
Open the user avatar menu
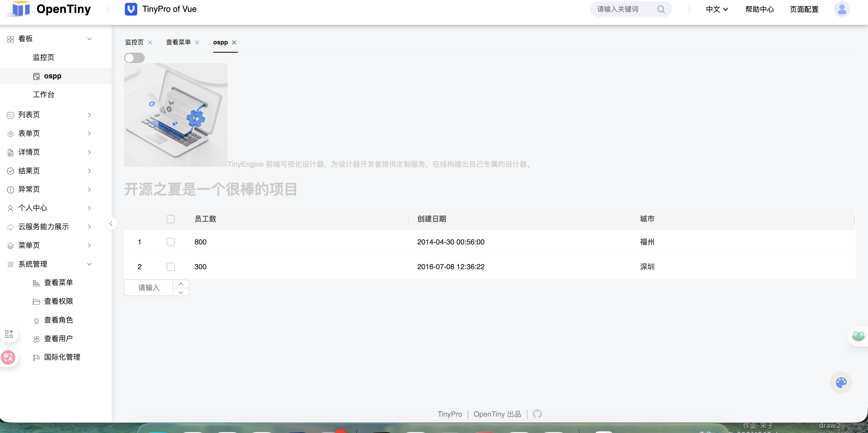842,9
